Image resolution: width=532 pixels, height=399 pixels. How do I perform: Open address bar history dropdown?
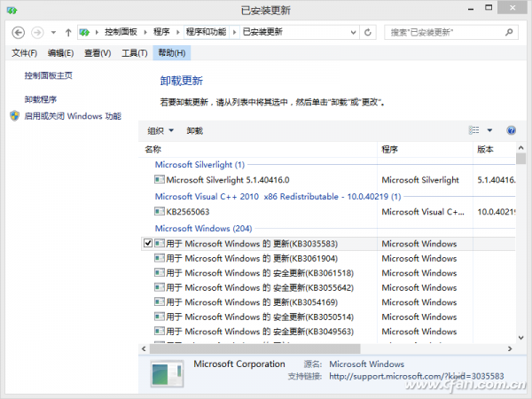353,33
